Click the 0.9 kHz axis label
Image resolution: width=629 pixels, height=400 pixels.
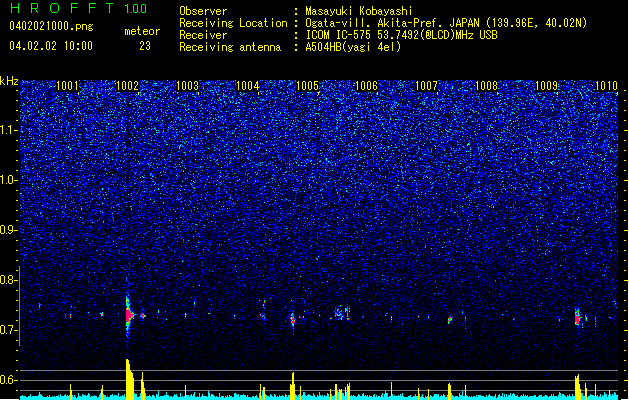[9, 230]
